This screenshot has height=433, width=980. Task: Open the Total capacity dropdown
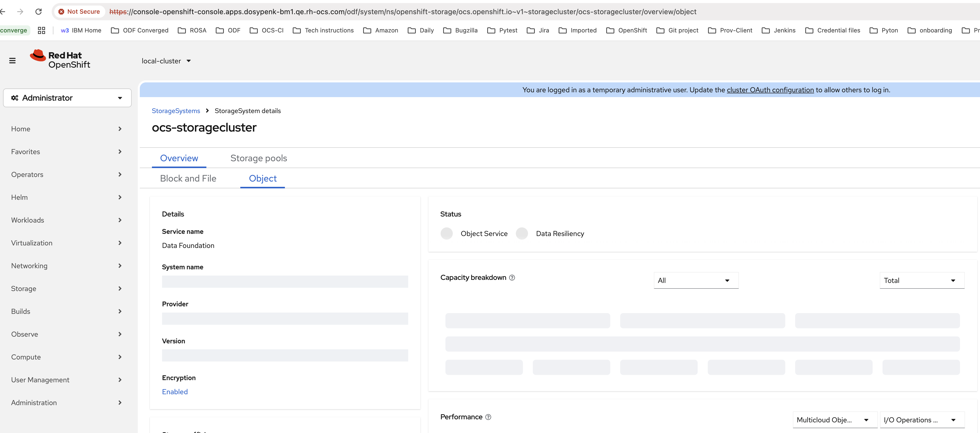(922, 281)
